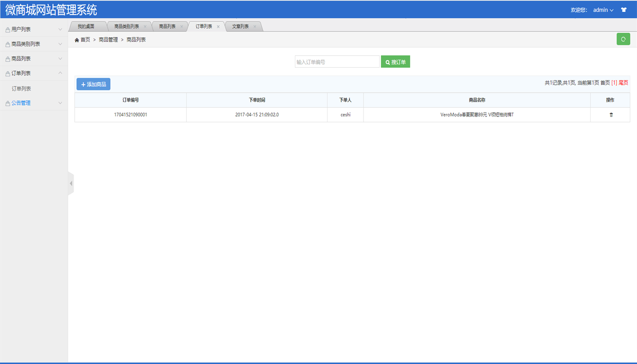637x364 pixels.
Task: Delete order 17041521090001 via trash icon
Action: (611, 115)
